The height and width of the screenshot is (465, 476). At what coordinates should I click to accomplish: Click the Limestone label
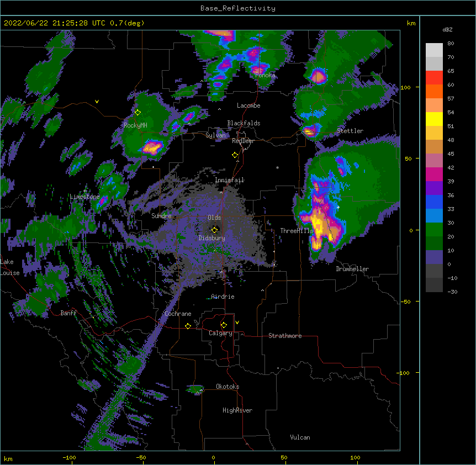tap(84, 197)
